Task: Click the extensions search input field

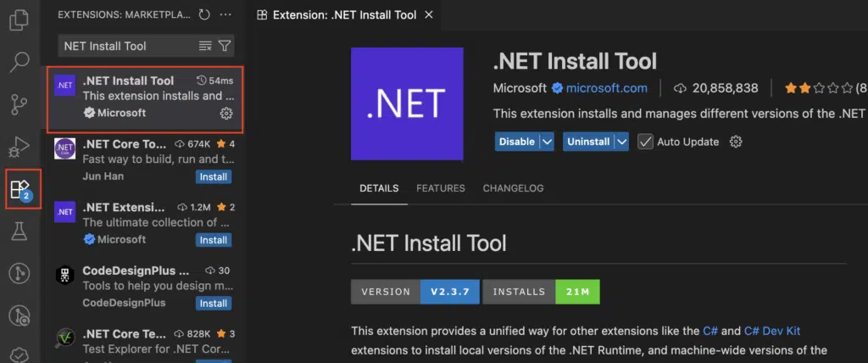Action: tap(127, 46)
